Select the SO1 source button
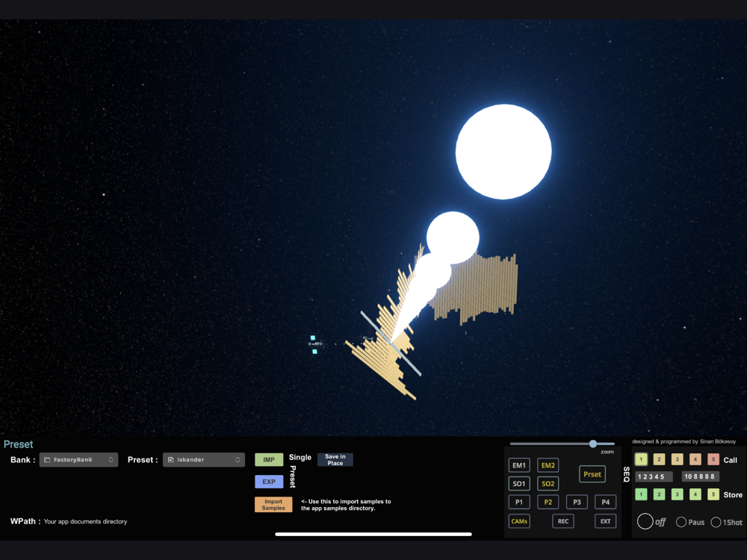Viewport: 747px width, 560px height. (519, 484)
